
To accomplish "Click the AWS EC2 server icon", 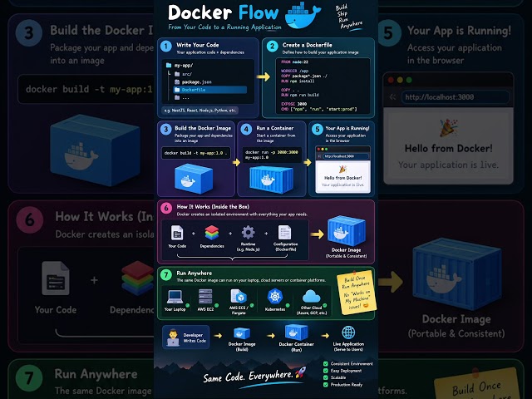I will (x=205, y=297).
